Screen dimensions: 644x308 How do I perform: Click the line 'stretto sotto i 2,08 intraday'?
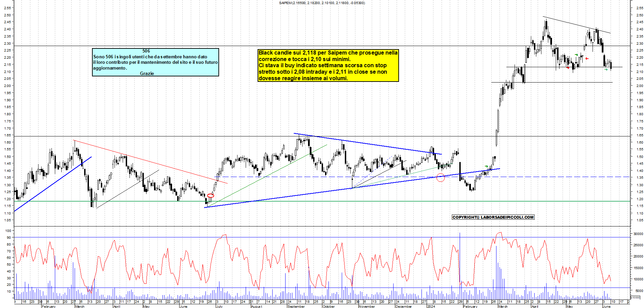click(x=323, y=72)
